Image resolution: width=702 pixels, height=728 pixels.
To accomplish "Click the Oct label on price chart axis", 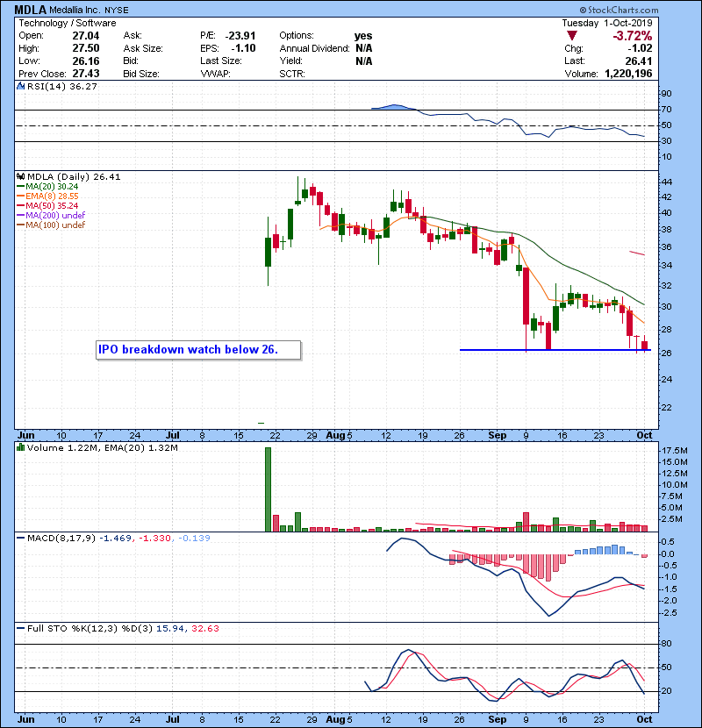I will (644, 436).
